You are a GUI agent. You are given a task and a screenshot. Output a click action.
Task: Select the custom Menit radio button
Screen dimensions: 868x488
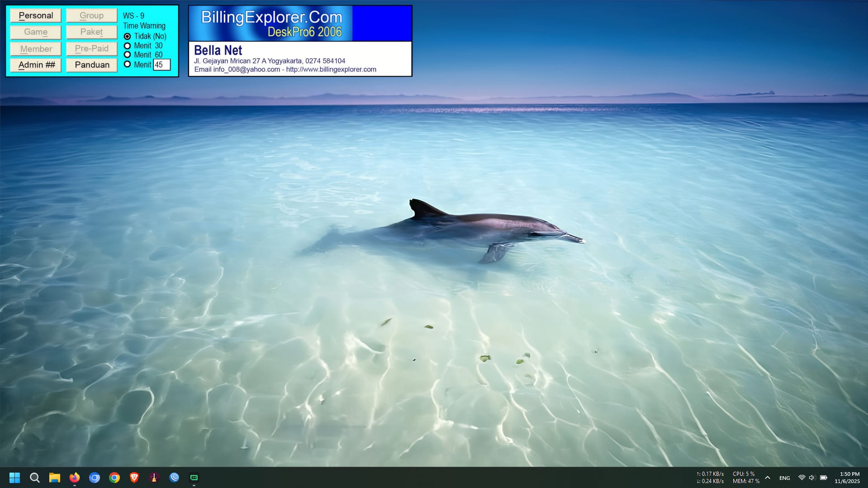pyautogui.click(x=128, y=64)
